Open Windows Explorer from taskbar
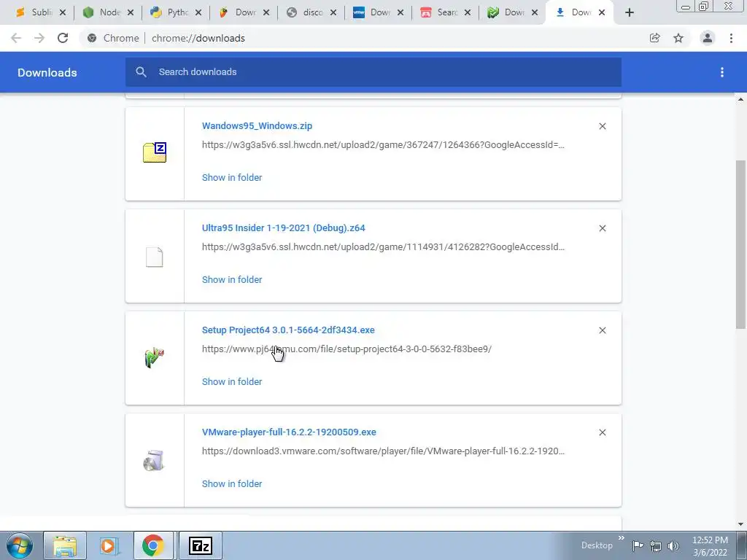Screen dimensions: 747x560 point(65,545)
